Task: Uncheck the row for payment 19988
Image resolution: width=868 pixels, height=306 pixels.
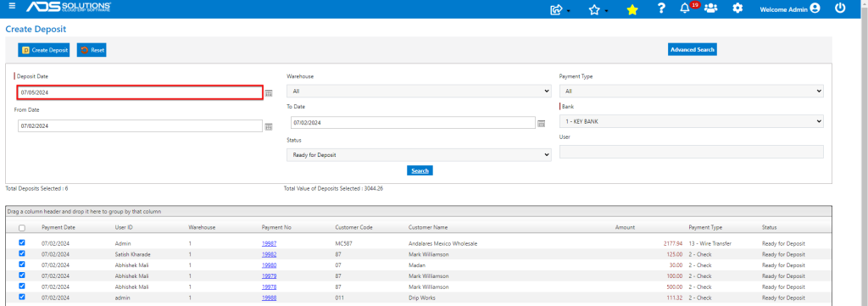Action: [x=21, y=297]
